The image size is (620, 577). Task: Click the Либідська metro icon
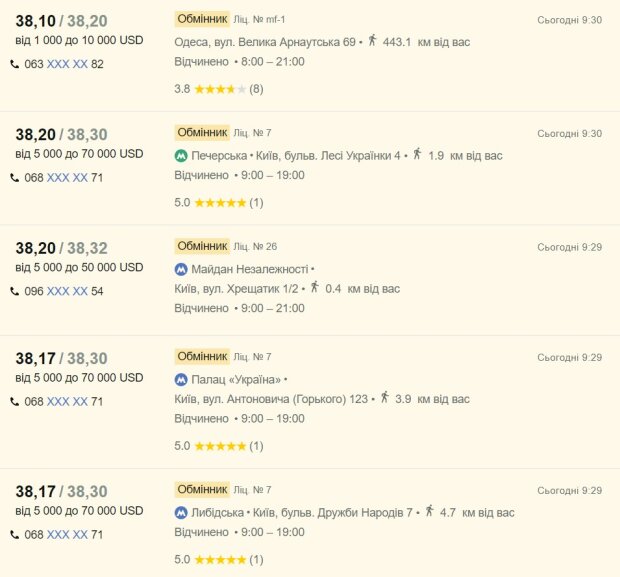point(181,513)
